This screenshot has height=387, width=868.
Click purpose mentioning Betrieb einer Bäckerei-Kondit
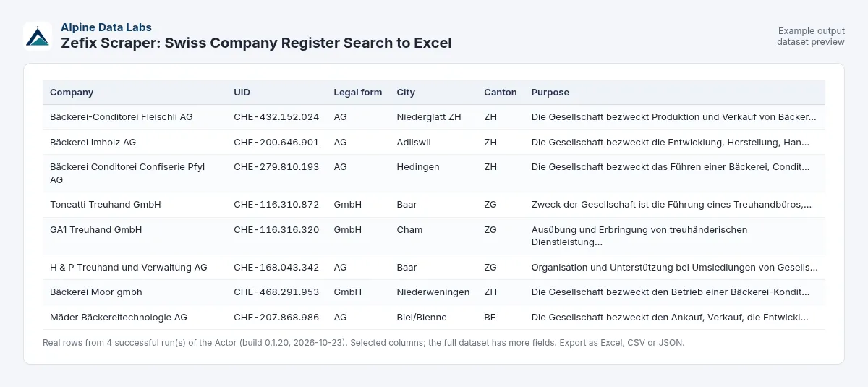[x=671, y=292]
